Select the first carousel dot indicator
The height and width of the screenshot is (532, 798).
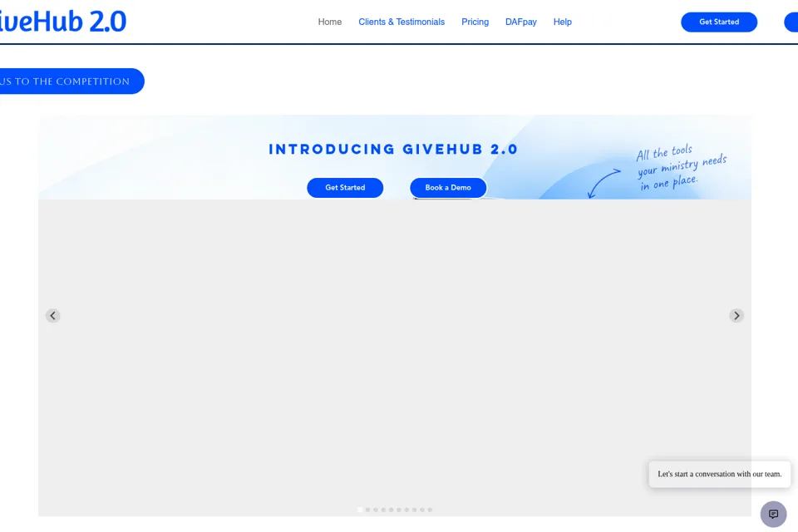coord(360,510)
